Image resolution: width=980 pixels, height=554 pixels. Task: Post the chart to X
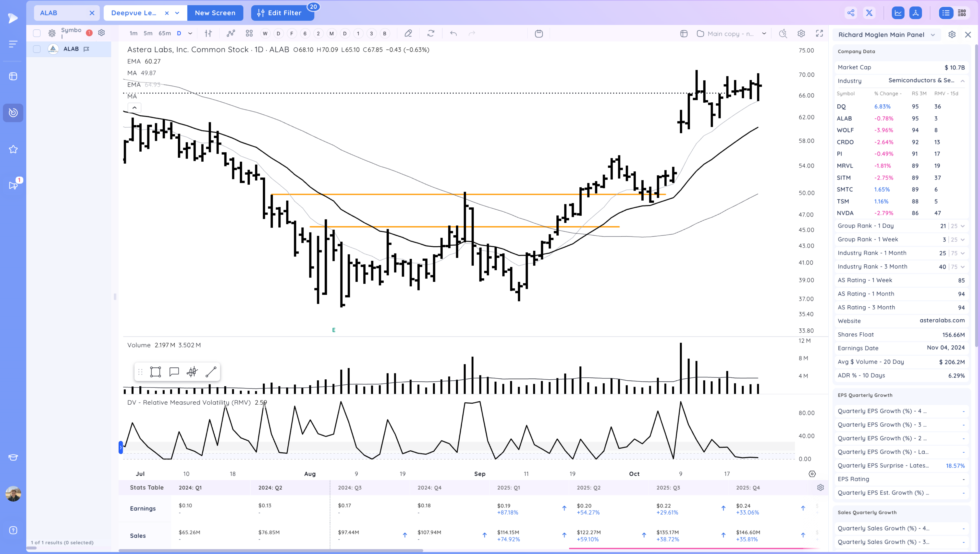coord(869,12)
